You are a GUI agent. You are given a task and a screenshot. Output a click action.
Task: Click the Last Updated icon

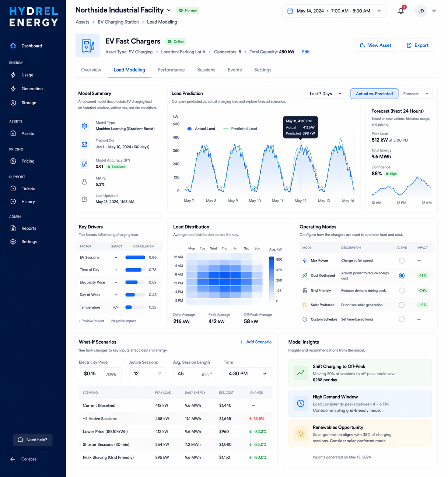tap(84, 199)
